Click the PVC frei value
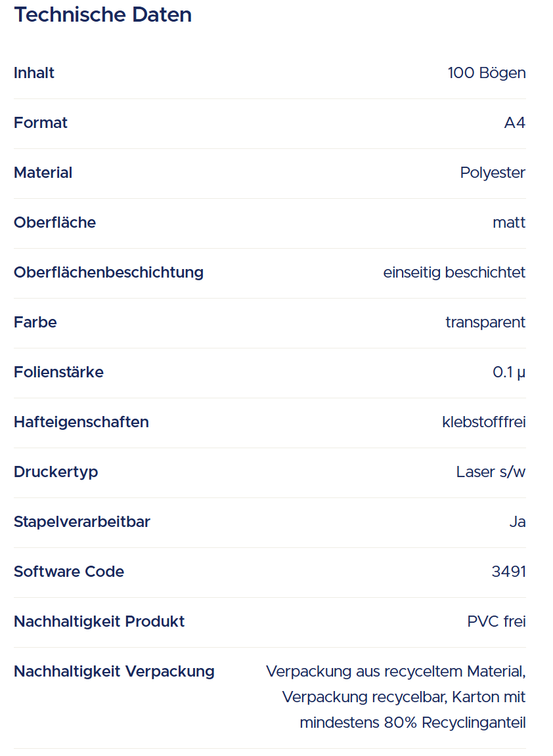The width and height of the screenshot is (553, 756). [x=497, y=621]
